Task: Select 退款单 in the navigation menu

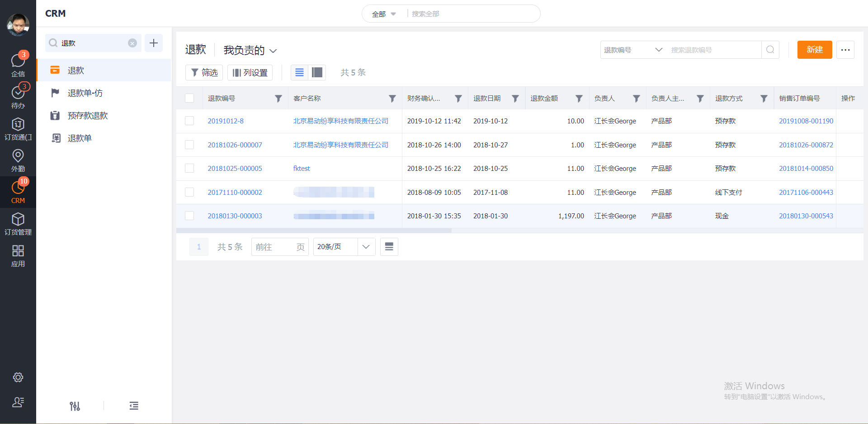Action: (104, 138)
